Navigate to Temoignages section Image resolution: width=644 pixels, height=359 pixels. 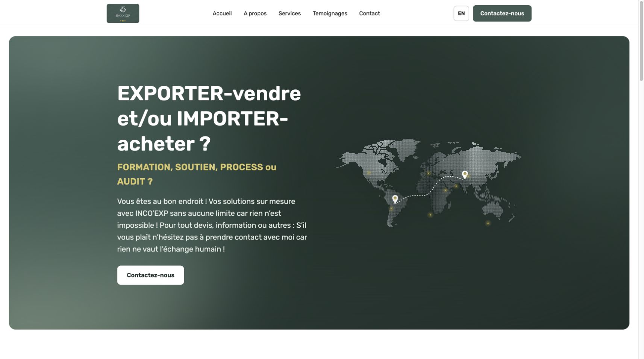330,14
